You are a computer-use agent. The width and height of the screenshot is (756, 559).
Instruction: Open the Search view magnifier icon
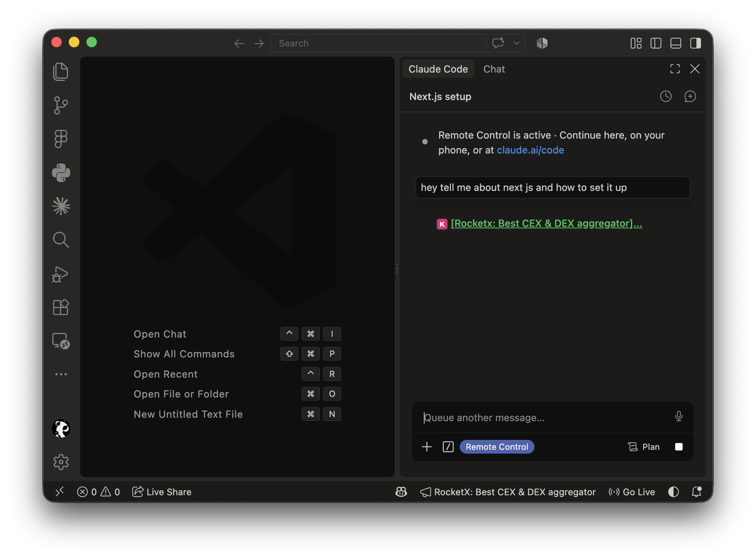tap(61, 240)
